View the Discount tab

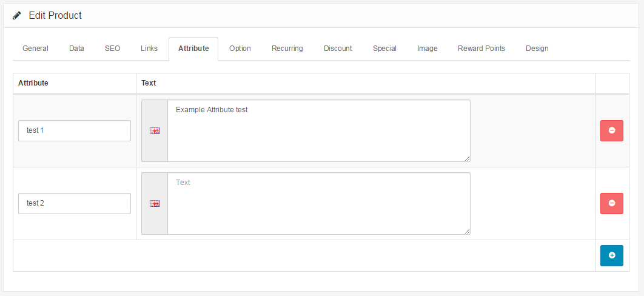pyautogui.click(x=338, y=49)
